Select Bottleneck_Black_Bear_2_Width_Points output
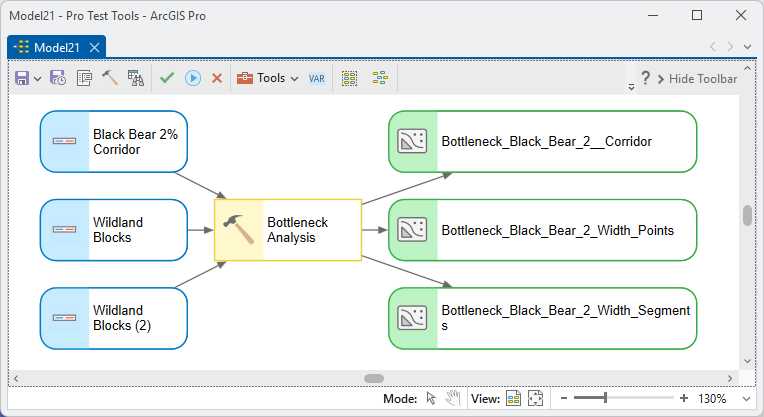Image resolution: width=764 pixels, height=417 pixels. pyautogui.click(x=542, y=230)
